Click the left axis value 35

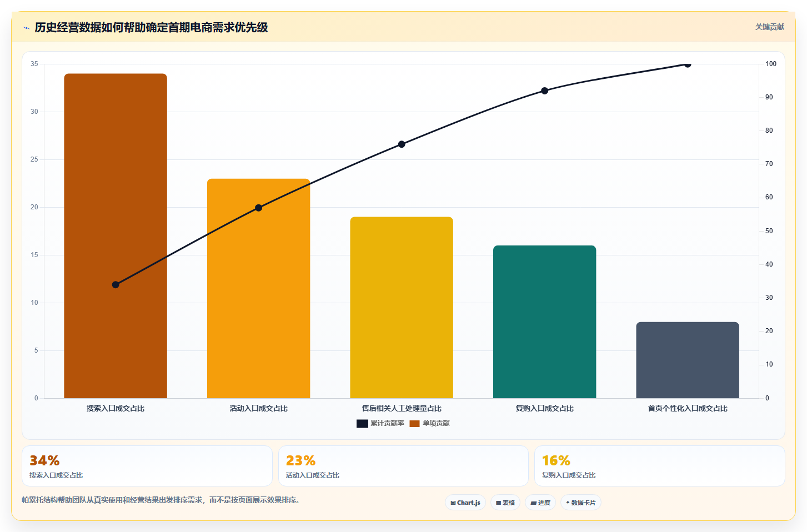click(34, 64)
